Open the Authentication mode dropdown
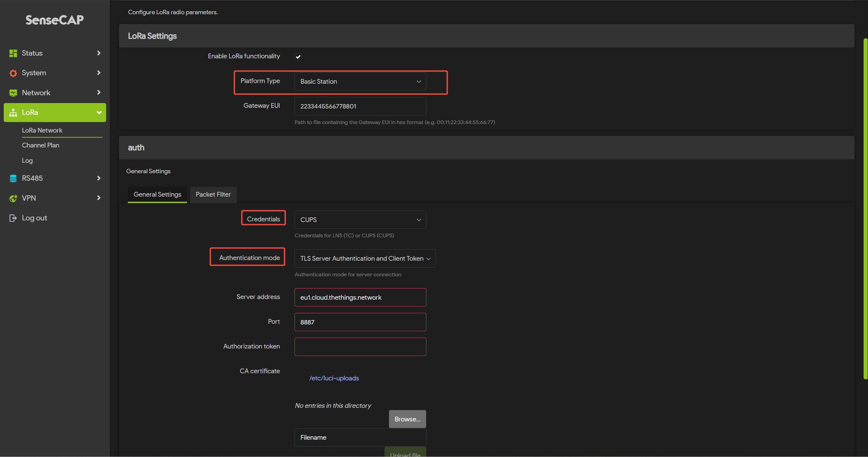This screenshot has width=868, height=457. pyautogui.click(x=365, y=258)
